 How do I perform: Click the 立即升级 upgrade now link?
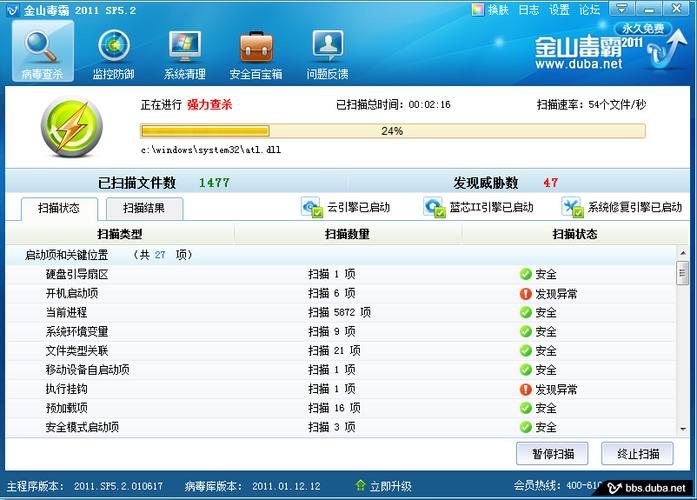[383, 486]
